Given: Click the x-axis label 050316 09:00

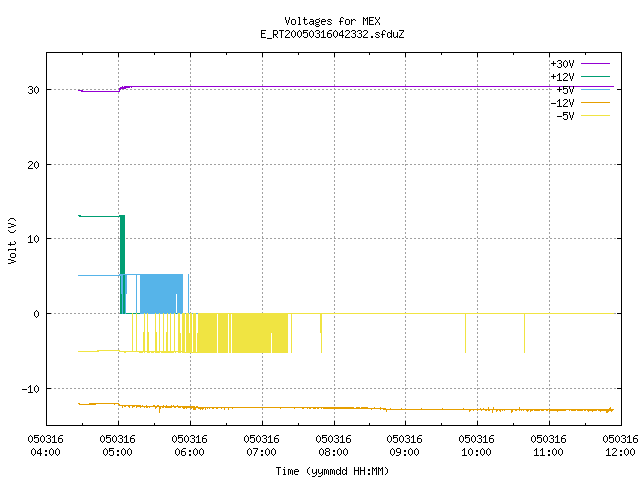Looking at the screenshot, I should pyautogui.click(x=404, y=446).
